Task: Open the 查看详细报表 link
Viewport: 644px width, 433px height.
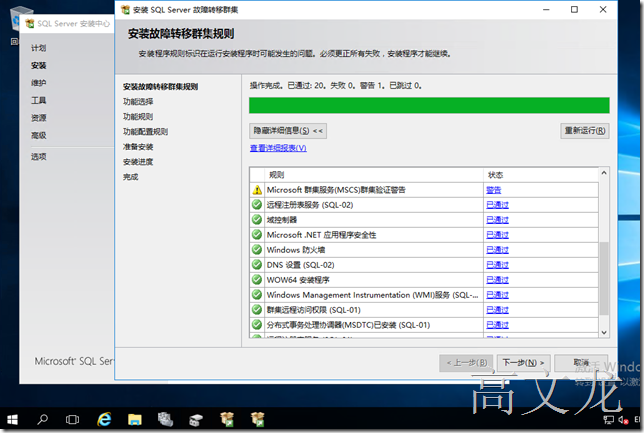Action: (x=278, y=148)
